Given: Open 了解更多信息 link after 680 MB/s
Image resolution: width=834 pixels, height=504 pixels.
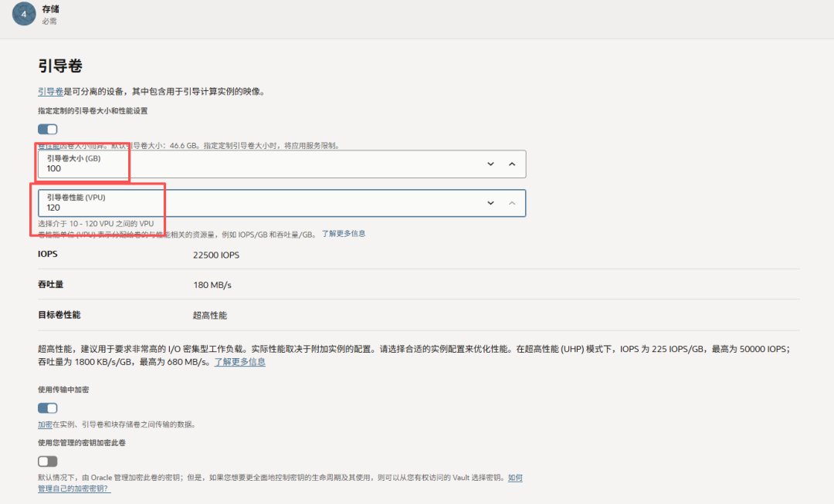Looking at the screenshot, I should tap(239, 362).
